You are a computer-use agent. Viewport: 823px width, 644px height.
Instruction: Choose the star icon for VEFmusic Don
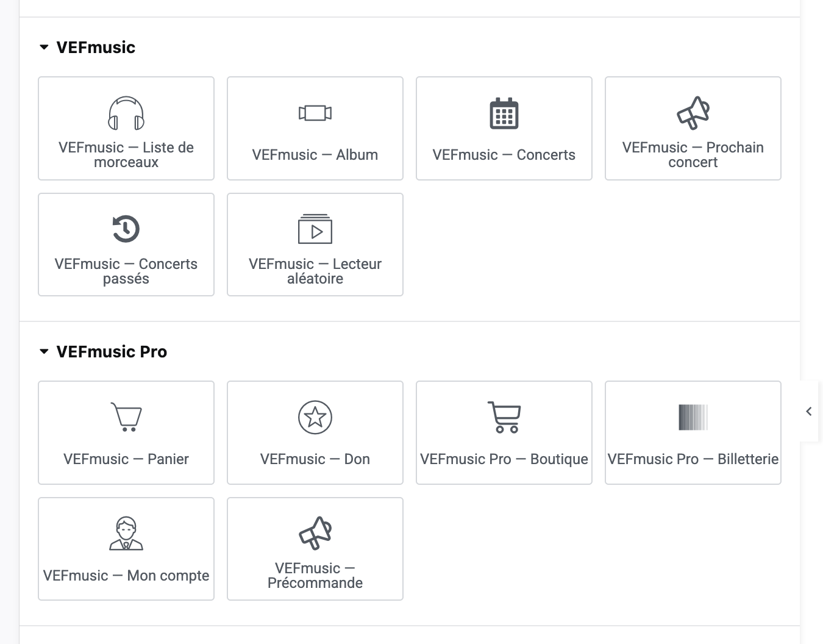(315, 417)
